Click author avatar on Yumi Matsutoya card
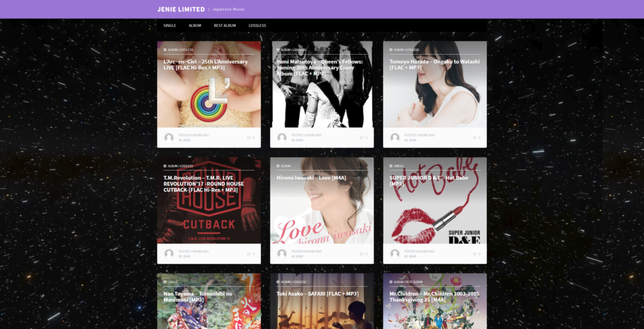644x329 pixels. [x=282, y=138]
